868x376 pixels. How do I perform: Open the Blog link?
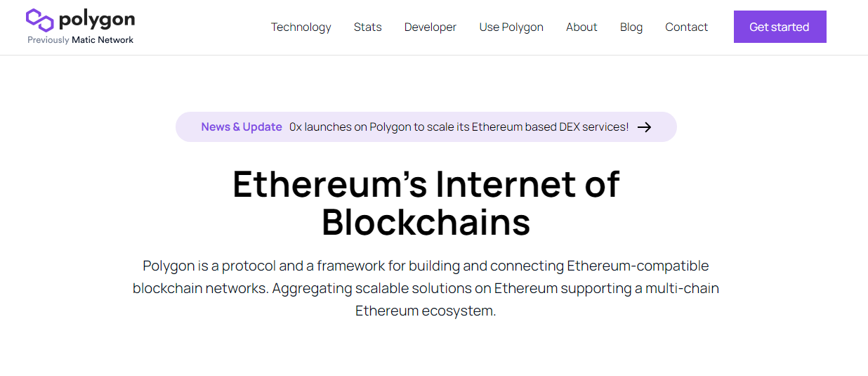[631, 27]
